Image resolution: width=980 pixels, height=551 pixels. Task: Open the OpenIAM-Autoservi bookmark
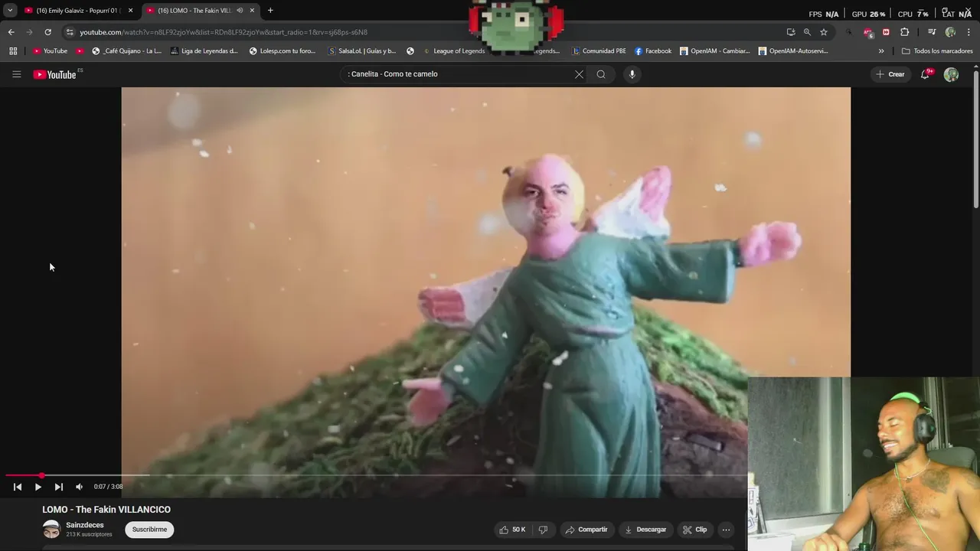tap(793, 51)
